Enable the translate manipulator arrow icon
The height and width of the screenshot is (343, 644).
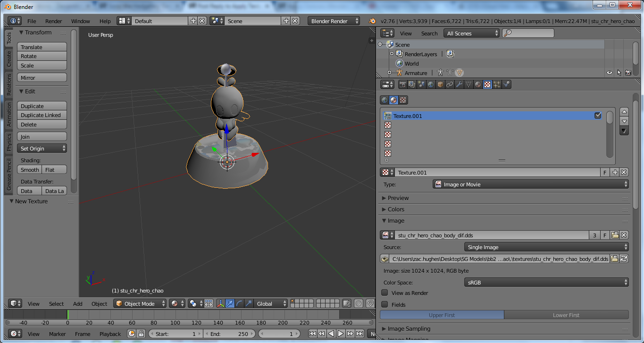[230, 304]
